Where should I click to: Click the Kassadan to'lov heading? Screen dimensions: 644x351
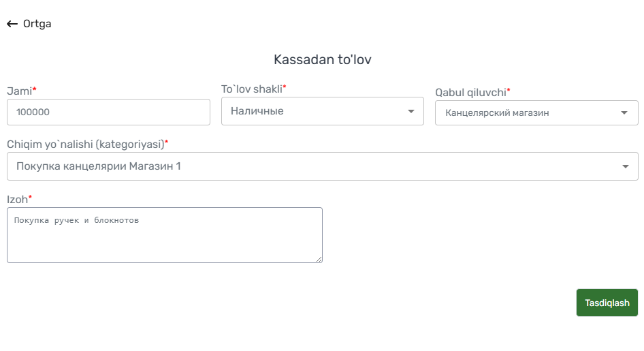coord(323,59)
